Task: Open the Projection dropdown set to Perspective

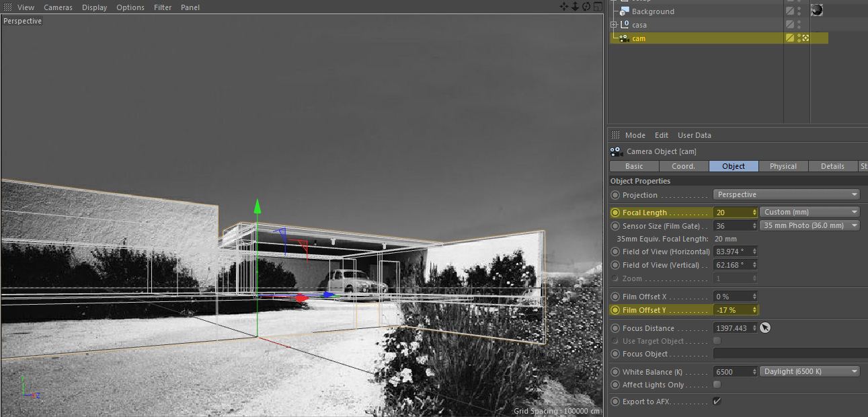Action: pos(786,194)
